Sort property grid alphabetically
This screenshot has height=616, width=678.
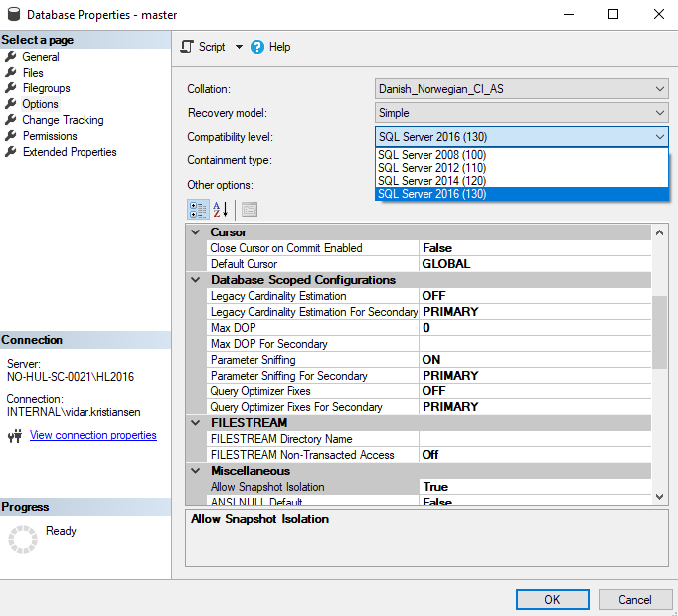(221, 210)
